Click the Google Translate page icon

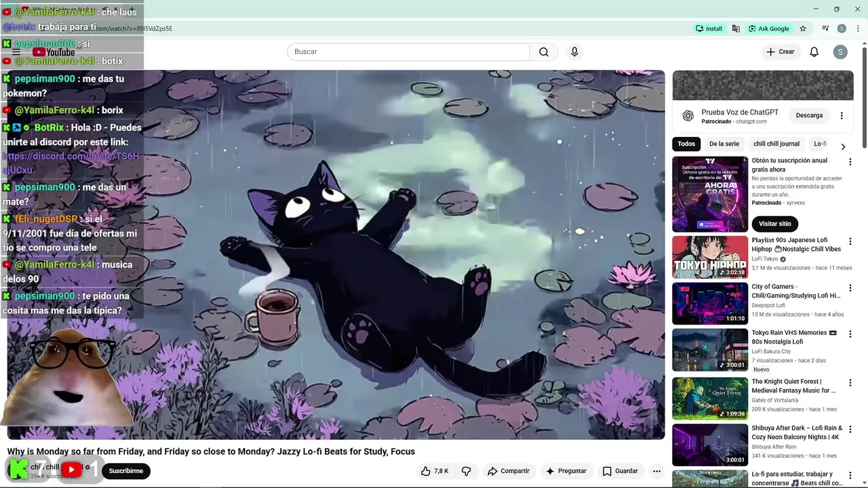click(736, 28)
